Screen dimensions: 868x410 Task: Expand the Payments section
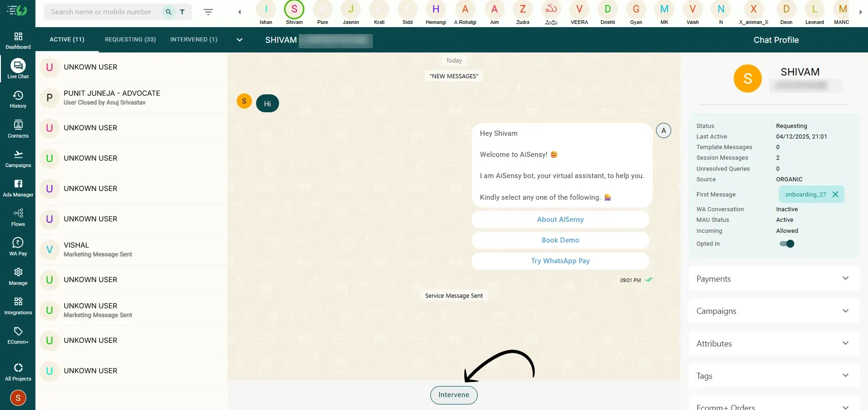774,278
